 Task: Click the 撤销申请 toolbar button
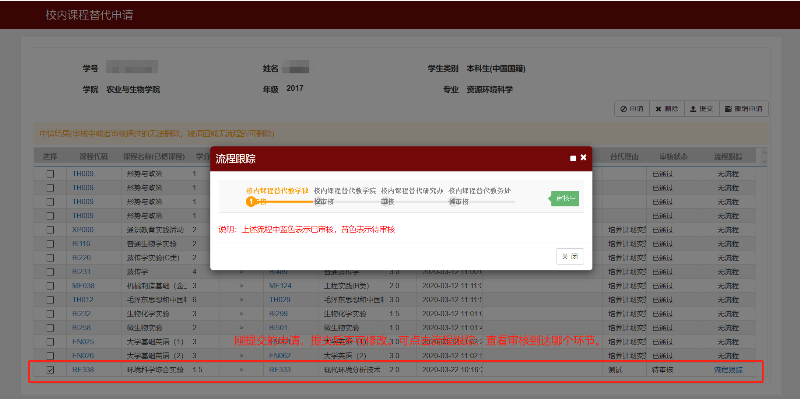click(x=743, y=109)
